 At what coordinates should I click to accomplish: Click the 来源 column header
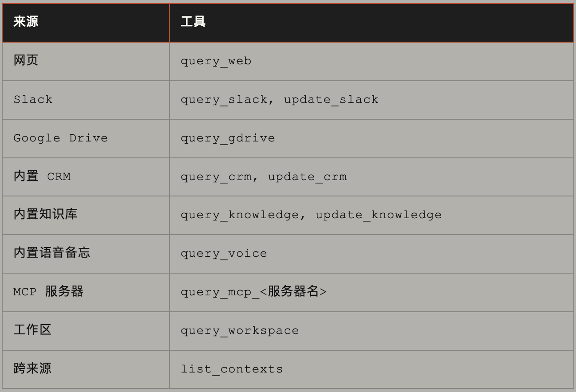point(26,22)
